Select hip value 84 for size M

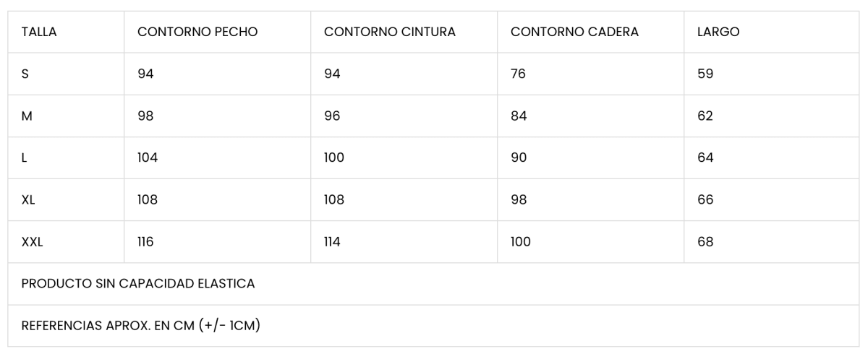519,116
